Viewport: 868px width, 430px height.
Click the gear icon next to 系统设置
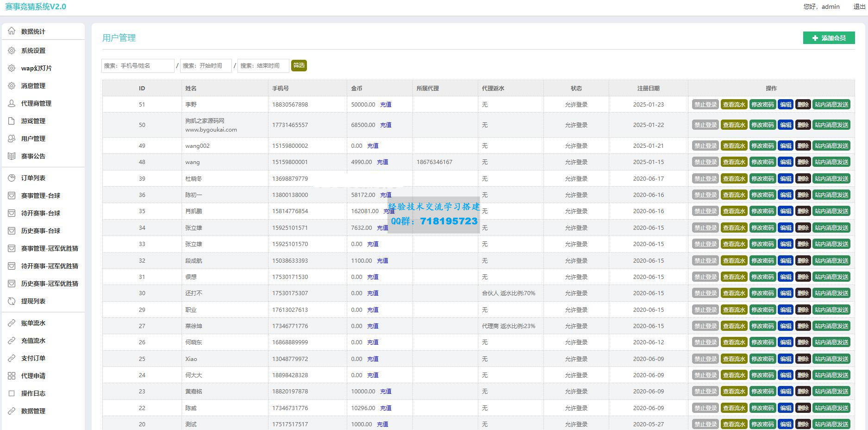point(12,51)
